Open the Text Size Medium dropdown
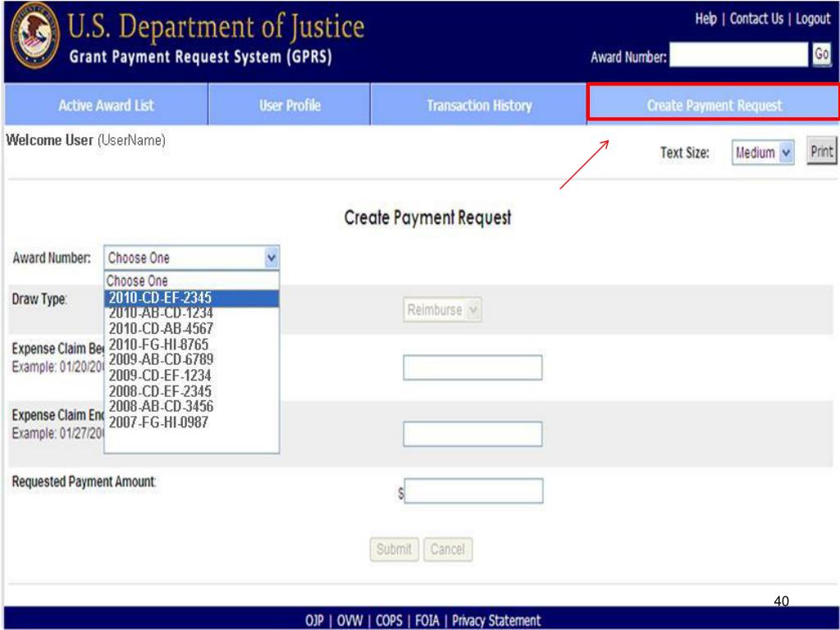840x630 pixels. 763,153
